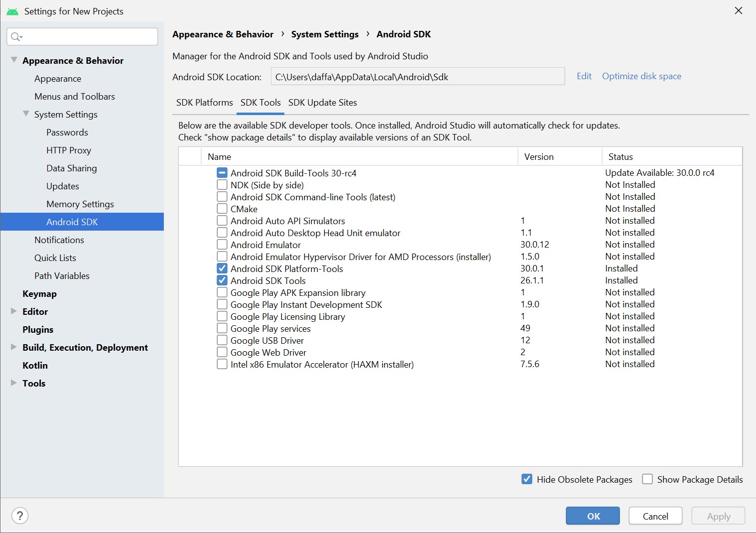Expand Build, Execution, Deployment arrow

14,347
